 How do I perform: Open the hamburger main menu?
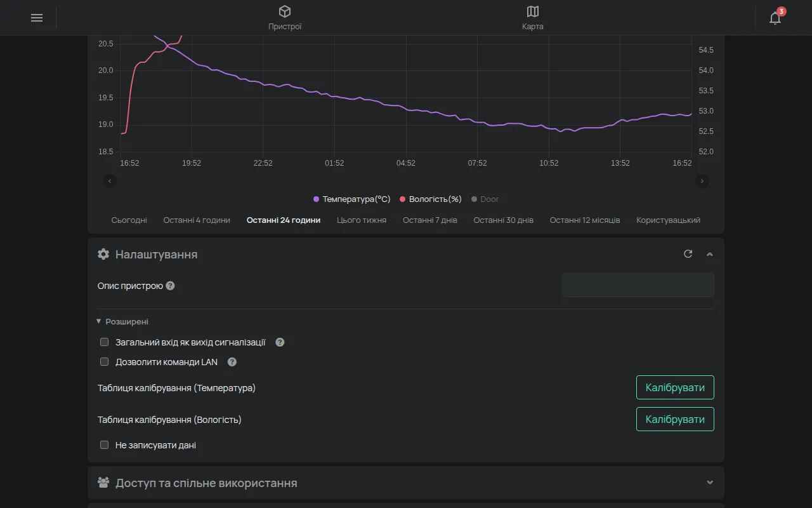point(37,18)
